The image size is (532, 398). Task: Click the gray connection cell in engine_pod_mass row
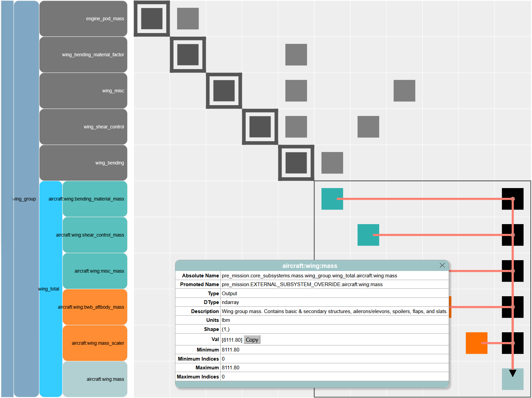pyautogui.click(x=188, y=19)
